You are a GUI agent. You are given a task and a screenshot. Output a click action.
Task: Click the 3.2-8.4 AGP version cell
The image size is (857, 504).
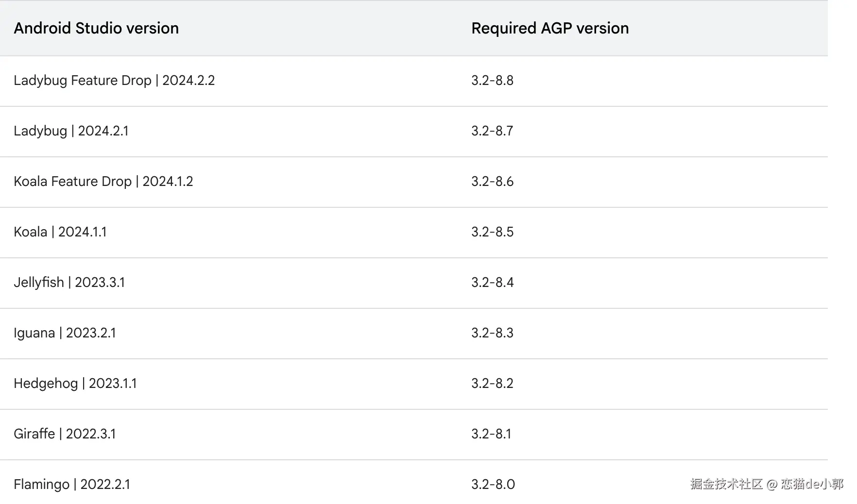coord(492,282)
